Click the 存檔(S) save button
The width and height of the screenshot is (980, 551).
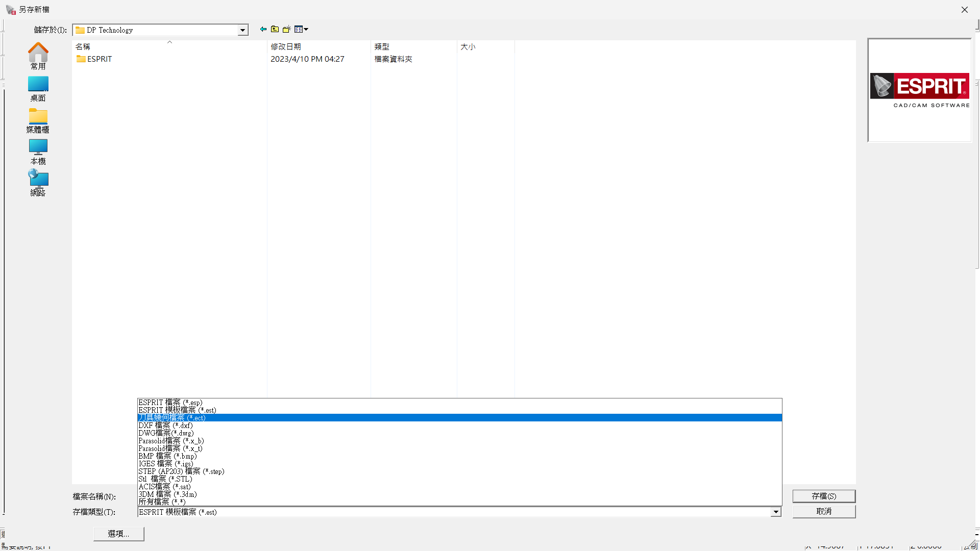coord(824,496)
